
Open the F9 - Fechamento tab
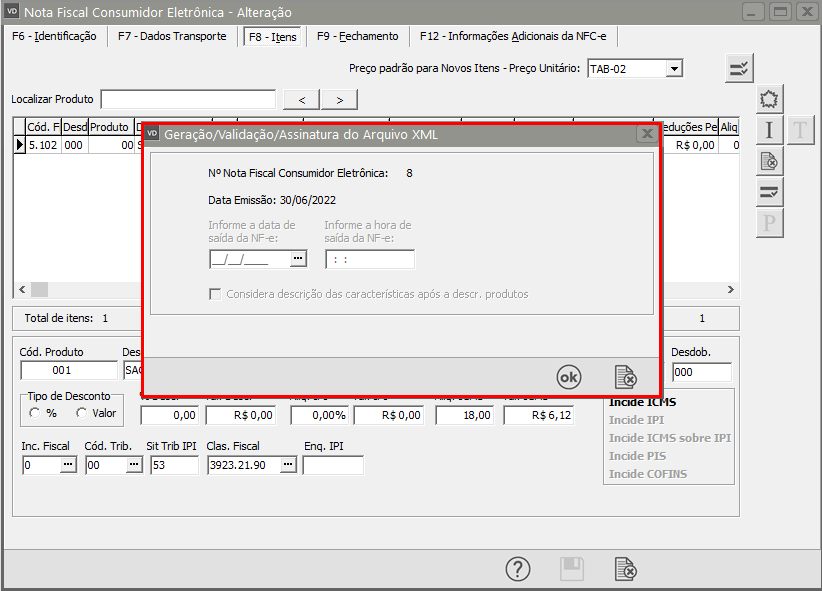point(358,36)
